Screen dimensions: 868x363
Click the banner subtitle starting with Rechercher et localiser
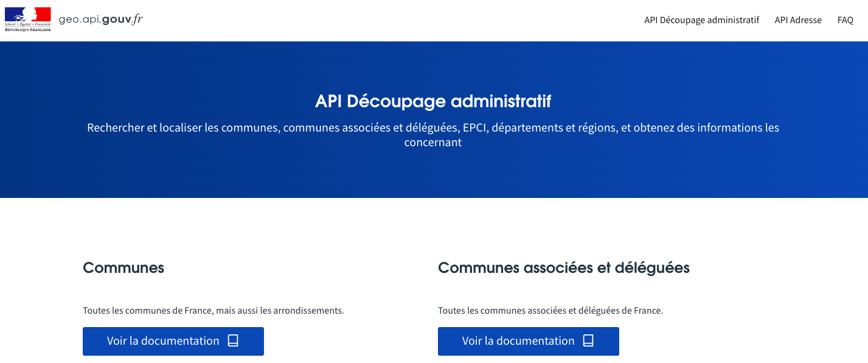click(433, 135)
